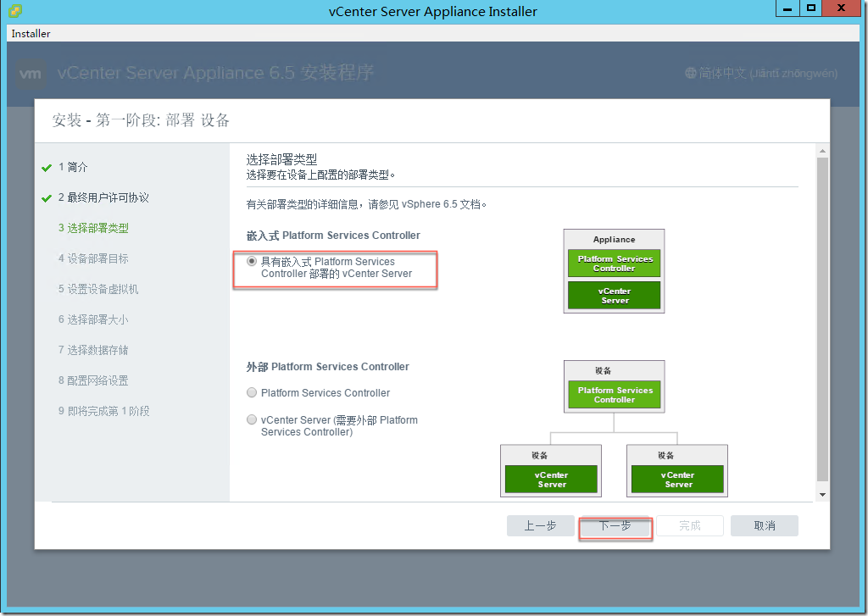This screenshot has height=616, width=868.
Task: Click the 上一步 back button
Action: coord(540,526)
